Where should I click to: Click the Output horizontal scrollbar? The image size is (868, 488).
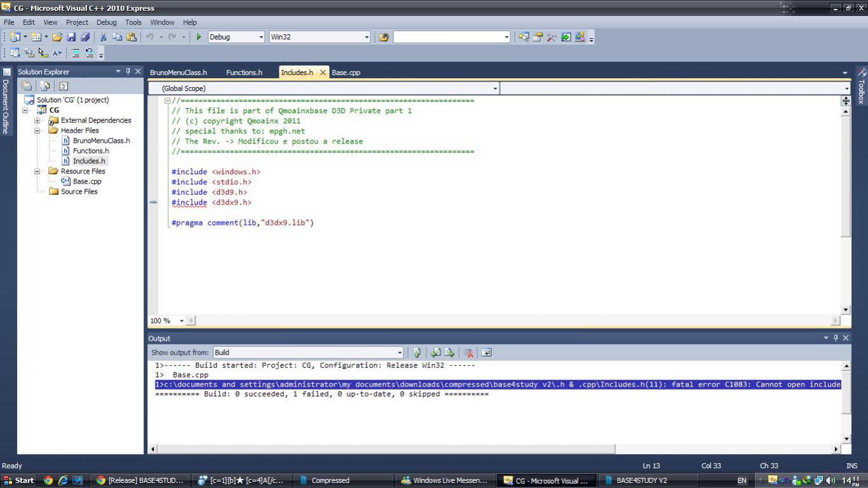click(386, 449)
